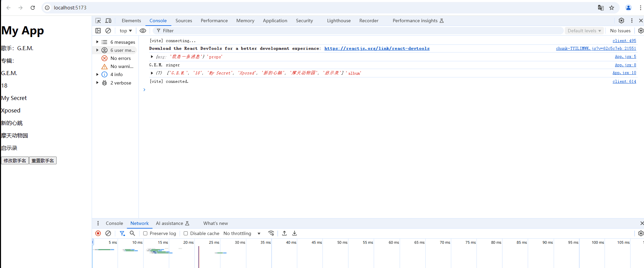Open the Lighthouse tab
Image resolution: width=644 pixels, height=268 pixels.
coord(339,21)
